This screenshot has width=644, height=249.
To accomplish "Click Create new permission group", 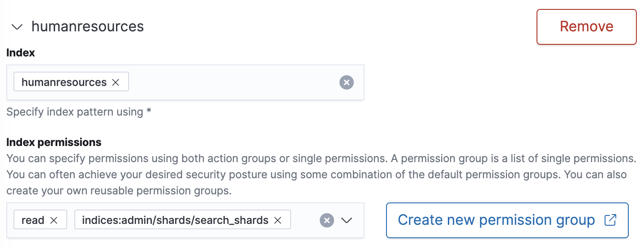I will [x=496, y=220].
